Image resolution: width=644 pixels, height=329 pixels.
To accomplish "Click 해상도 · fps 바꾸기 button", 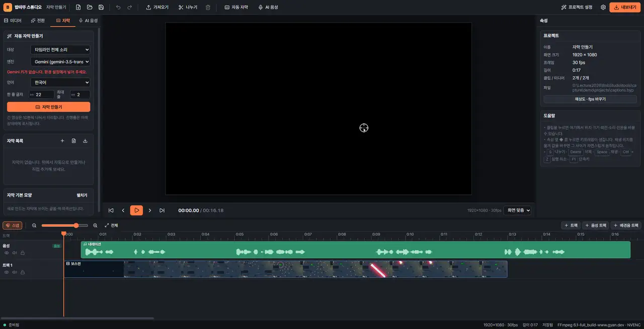I will (x=590, y=99).
